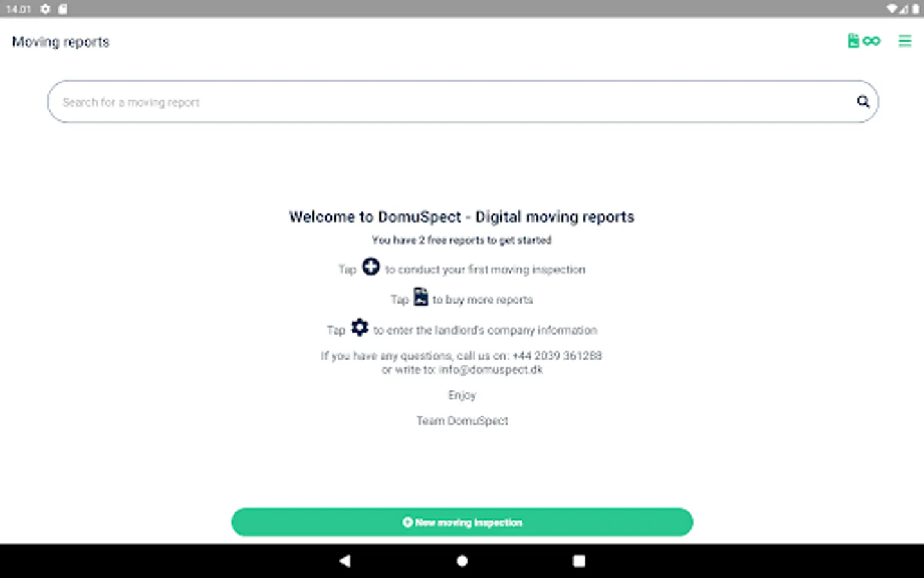Click the Moving reports title
924x578 pixels.
pyautogui.click(x=61, y=42)
